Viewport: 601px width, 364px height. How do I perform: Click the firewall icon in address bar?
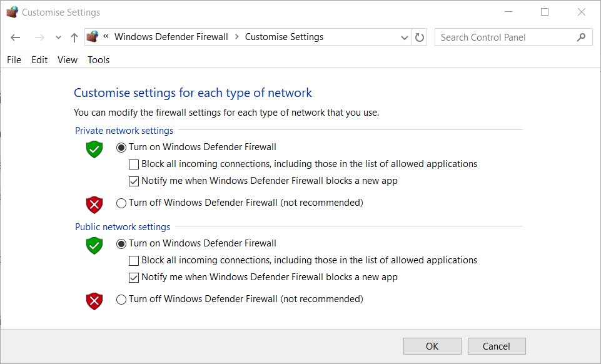coord(93,37)
